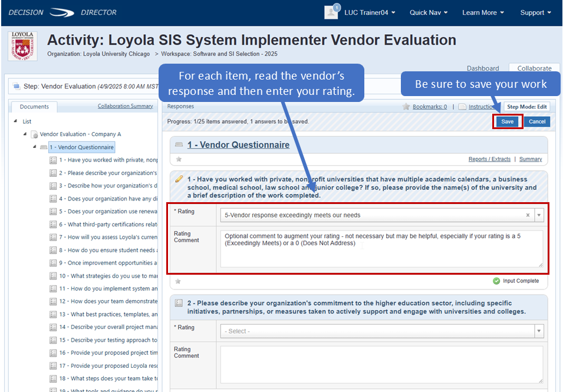Open the LUC Trainer04 user menu
This screenshot has width=563, height=392.
[370, 12]
